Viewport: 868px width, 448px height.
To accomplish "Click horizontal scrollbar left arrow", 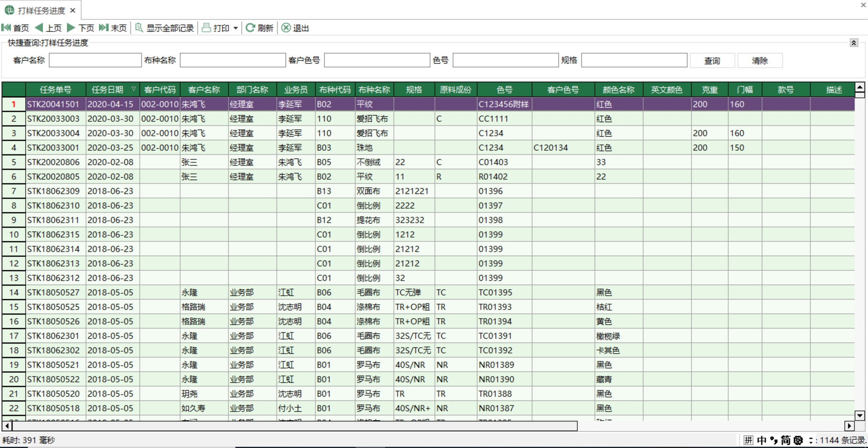I will [7, 426].
